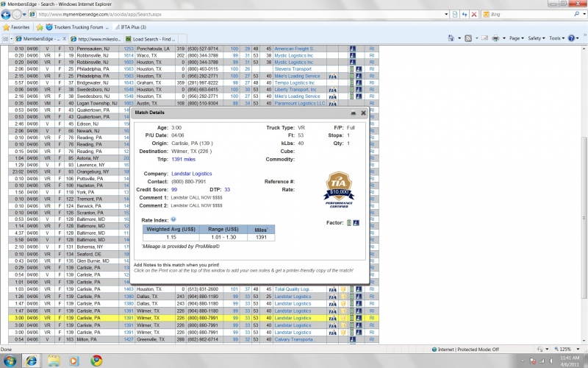Image resolution: width=588 pixels, height=368 pixels.
Task: Expand search provider dropdown arrow
Action: tap(584, 14)
